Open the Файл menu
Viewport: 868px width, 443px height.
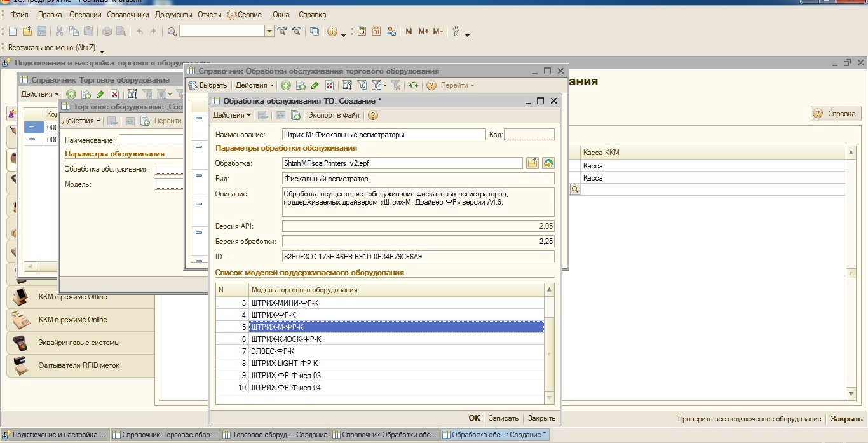19,14
